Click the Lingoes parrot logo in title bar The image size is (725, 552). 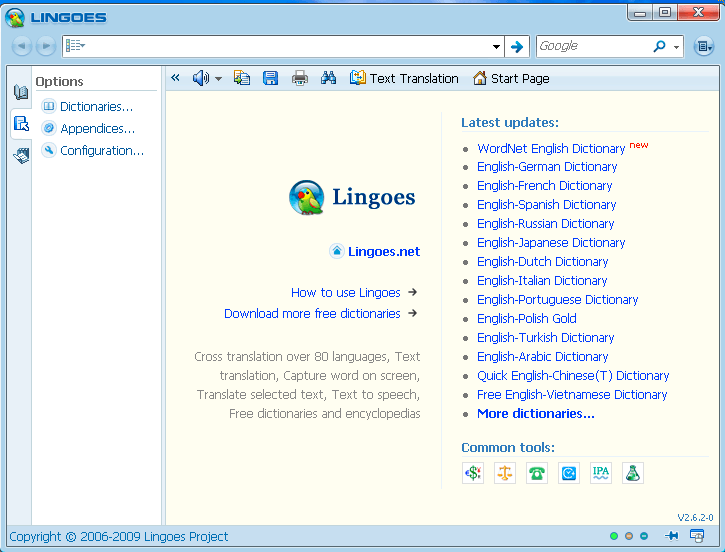point(15,18)
